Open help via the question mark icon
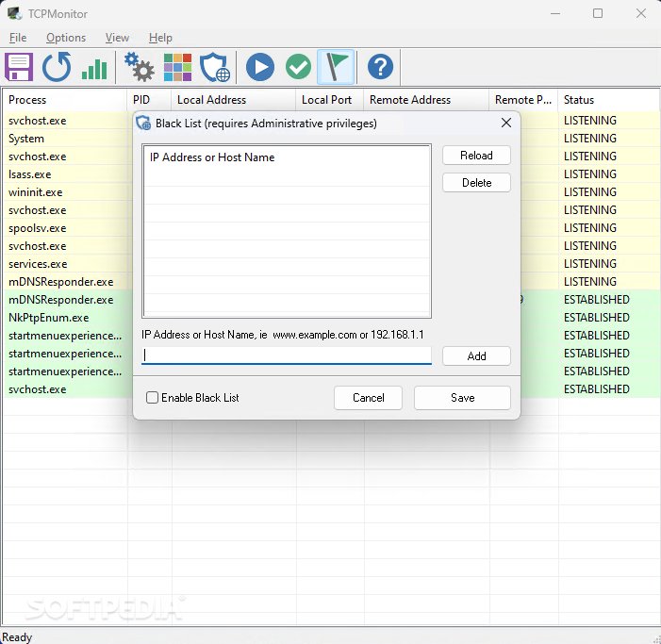Image resolution: width=661 pixels, height=644 pixels. pyautogui.click(x=381, y=67)
